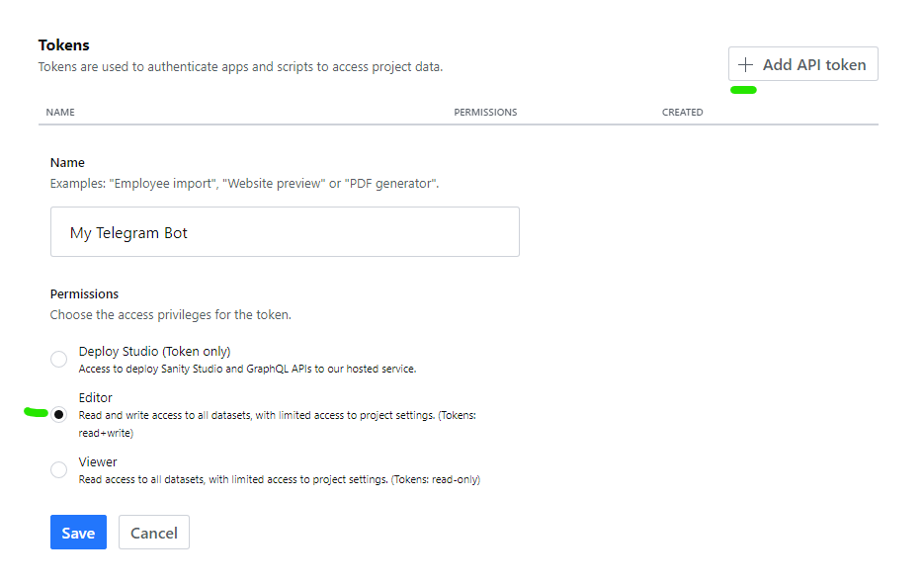Click the Save button
The height and width of the screenshot is (582, 924).
[78, 532]
